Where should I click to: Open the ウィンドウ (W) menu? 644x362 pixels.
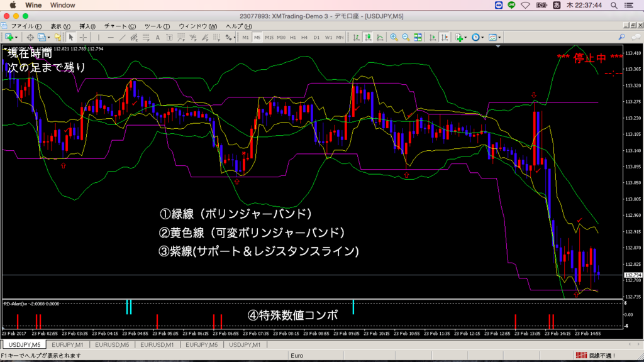[197, 26]
